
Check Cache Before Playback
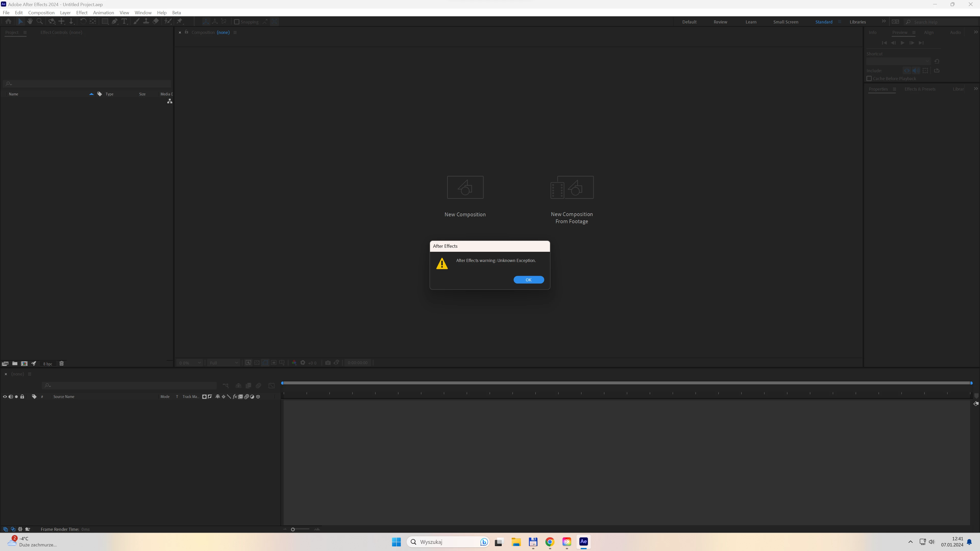869,79
